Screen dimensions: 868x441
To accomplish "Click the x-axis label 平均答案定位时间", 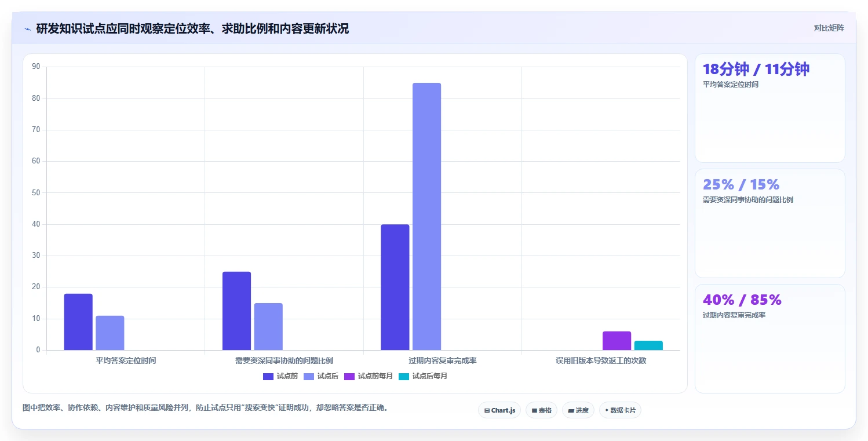I will coord(126,360).
